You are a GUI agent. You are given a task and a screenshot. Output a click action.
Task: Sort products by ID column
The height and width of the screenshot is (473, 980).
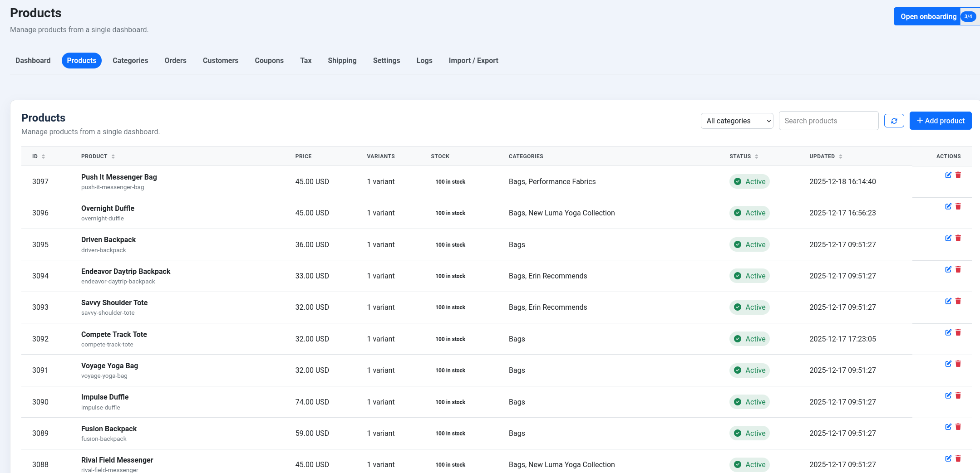coord(39,156)
